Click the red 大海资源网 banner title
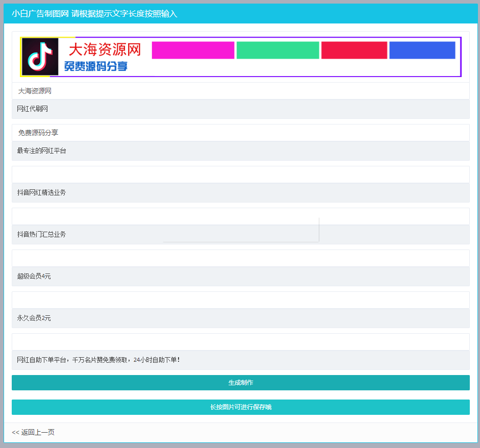 [105, 49]
